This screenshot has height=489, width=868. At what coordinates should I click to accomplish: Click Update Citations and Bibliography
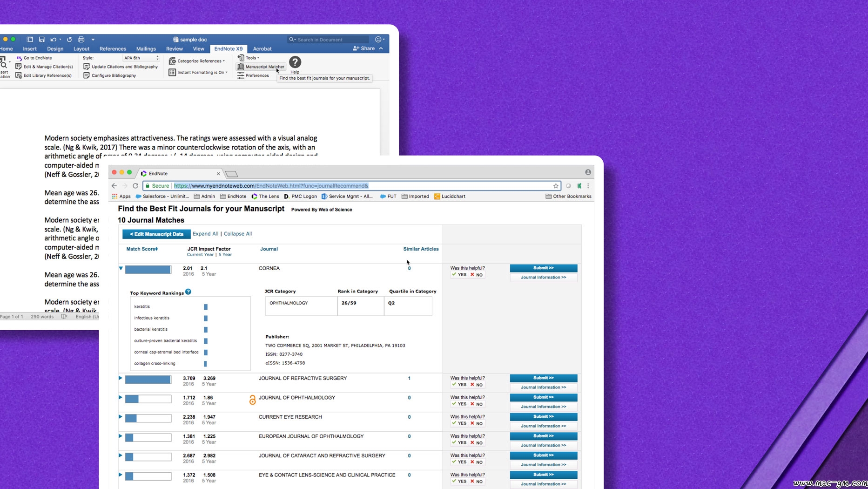click(121, 67)
